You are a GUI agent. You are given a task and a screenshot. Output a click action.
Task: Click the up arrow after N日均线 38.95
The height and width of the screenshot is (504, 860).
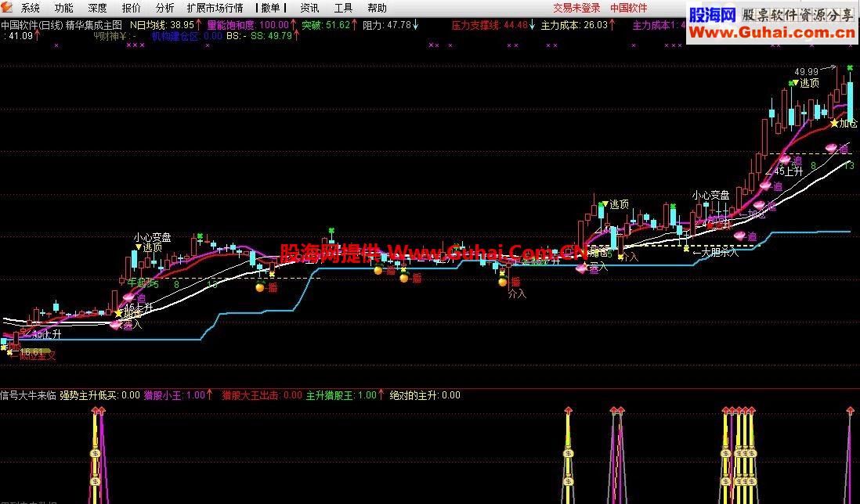(x=198, y=25)
